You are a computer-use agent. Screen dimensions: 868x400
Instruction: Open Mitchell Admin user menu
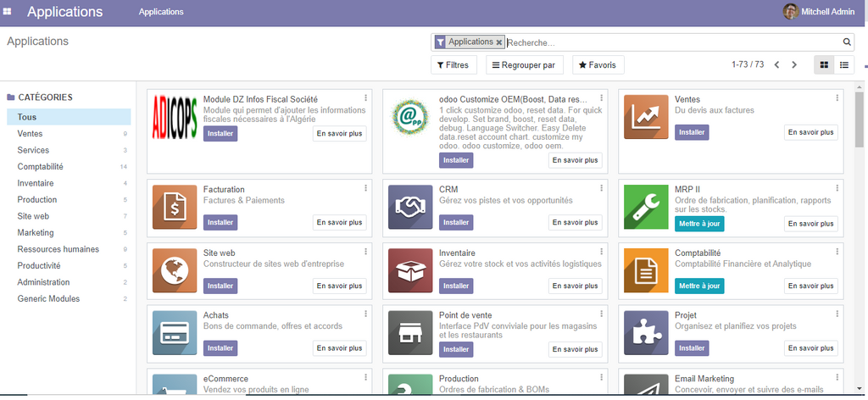pos(820,12)
